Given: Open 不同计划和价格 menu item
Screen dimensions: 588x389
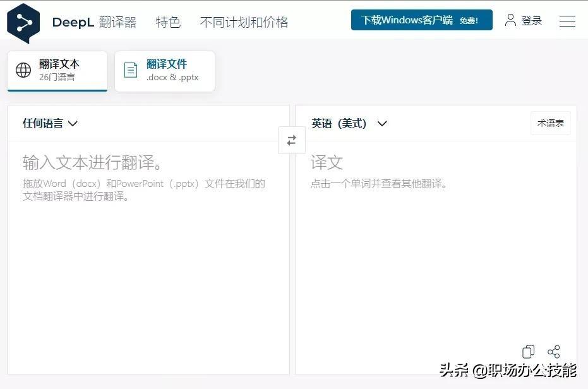Looking at the screenshot, I should click(x=244, y=22).
